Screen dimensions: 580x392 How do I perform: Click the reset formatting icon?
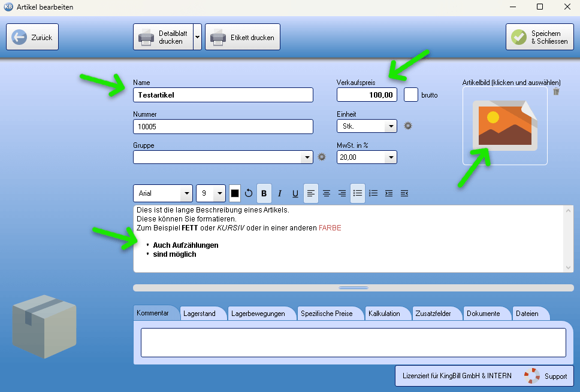point(249,193)
